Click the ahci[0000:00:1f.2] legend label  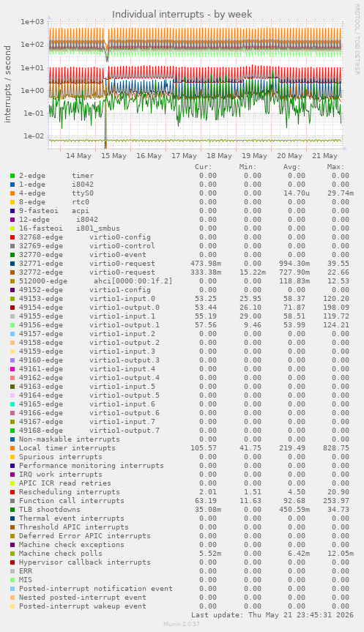pyautogui.click(x=133, y=281)
